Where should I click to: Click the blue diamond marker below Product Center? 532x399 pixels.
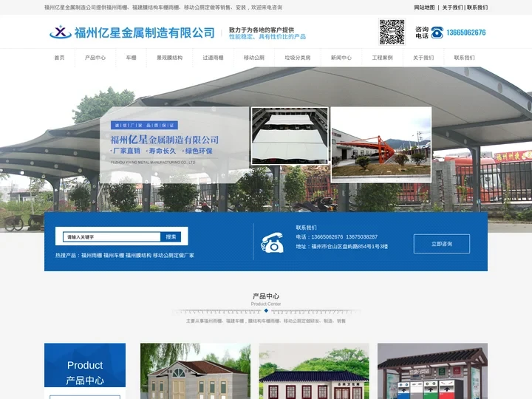266,310
